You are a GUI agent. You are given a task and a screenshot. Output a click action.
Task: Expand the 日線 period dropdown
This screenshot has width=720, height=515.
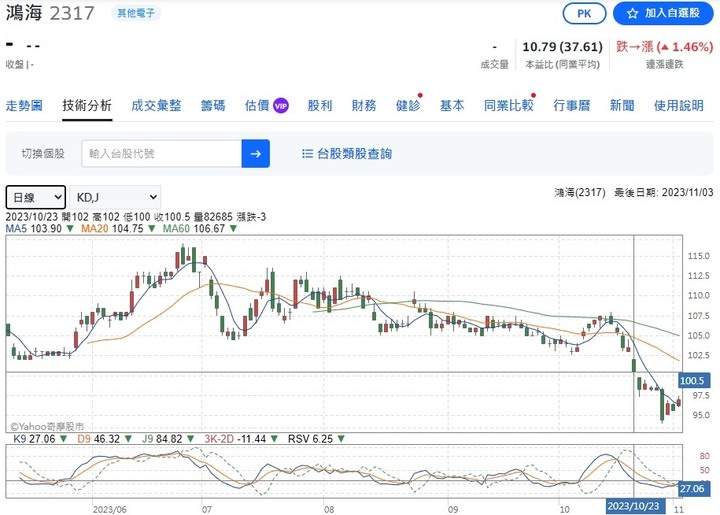[x=36, y=197]
